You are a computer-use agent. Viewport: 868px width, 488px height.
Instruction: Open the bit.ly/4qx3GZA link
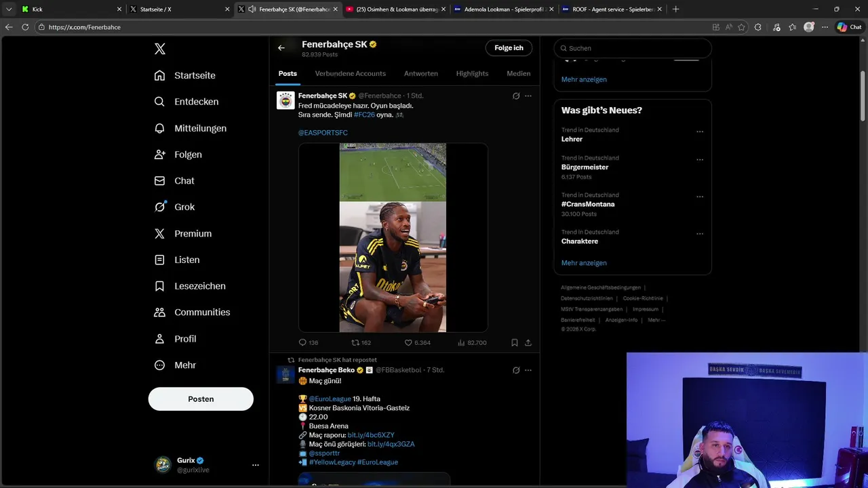pyautogui.click(x=391, y=444)
